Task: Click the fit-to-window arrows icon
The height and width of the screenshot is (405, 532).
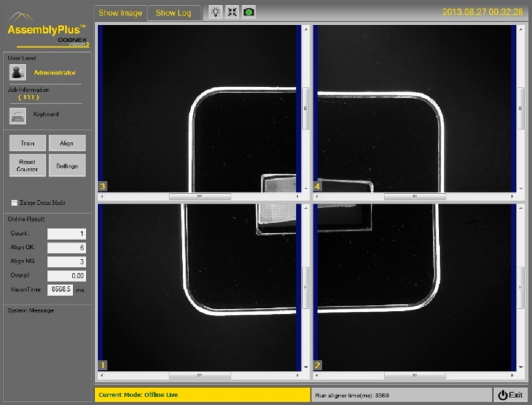Action: (232, 12)
